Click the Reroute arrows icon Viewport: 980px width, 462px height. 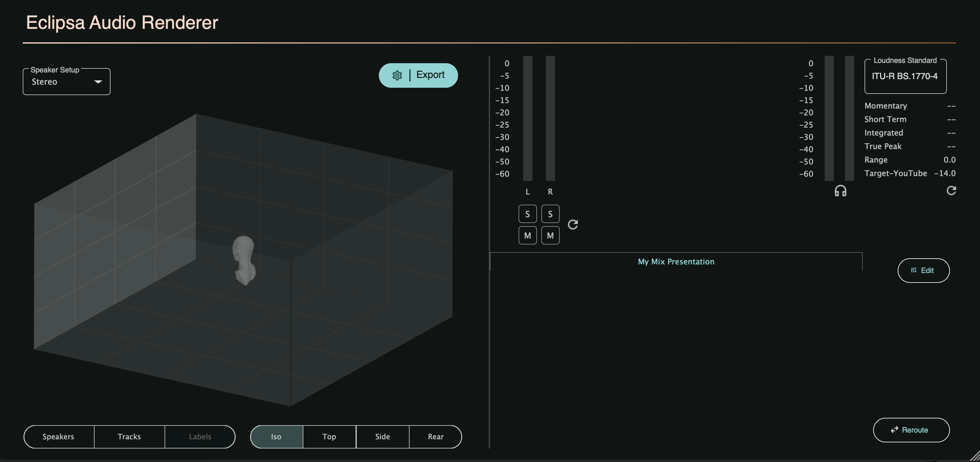[894, 430]
